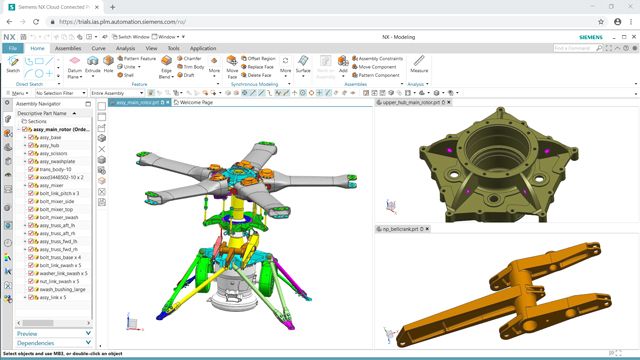Open the Analysis ribbon tab
The width and height of the screenshot is (640, 360).
pyautogui.click(x=125, y=48)
